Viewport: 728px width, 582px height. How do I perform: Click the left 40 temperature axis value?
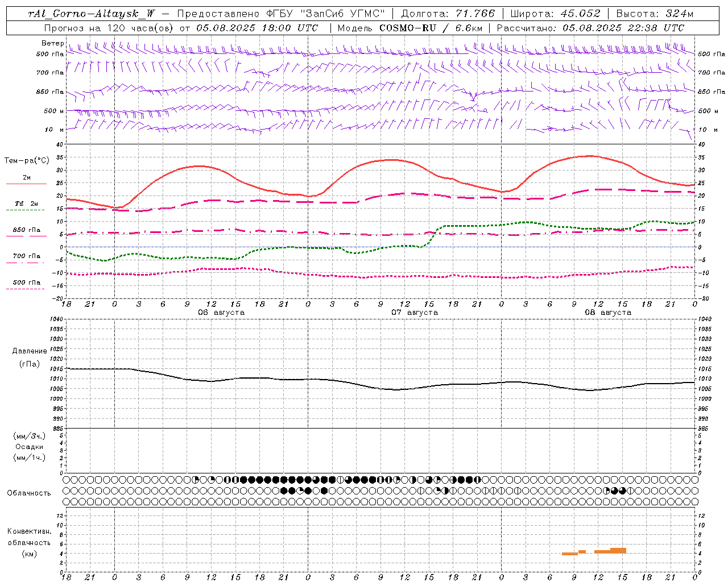pos(60,145)
